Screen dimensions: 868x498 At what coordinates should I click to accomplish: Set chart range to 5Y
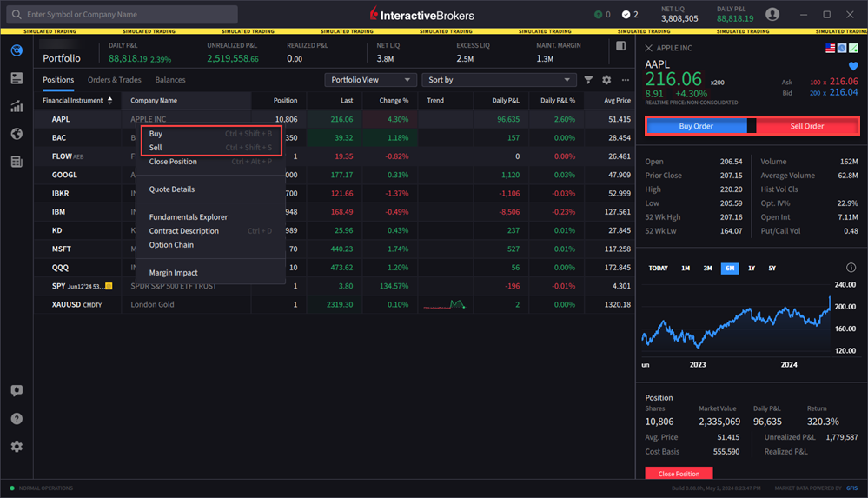(772, 268)
